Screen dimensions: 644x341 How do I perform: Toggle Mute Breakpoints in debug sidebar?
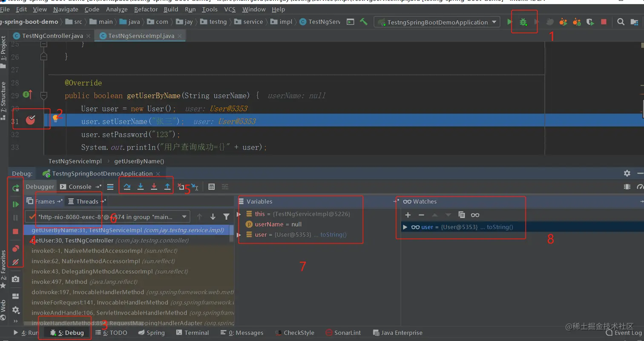pyautogui.click(x=16, y=262)
